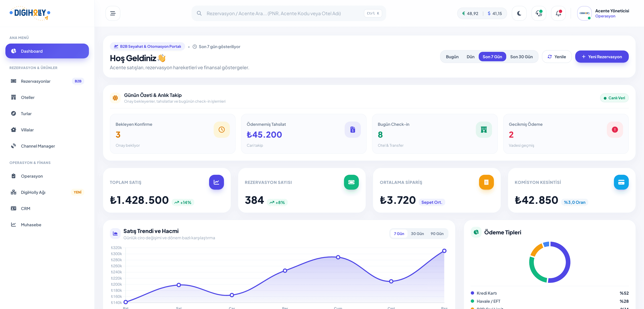Click the Ortalama Sipariş receipt icon

pyautogui.click(x=486, y=182)
